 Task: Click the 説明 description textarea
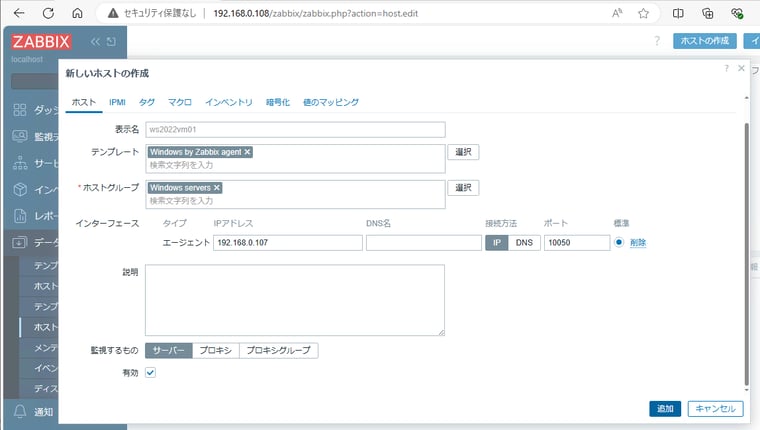(x=295, y=300)
